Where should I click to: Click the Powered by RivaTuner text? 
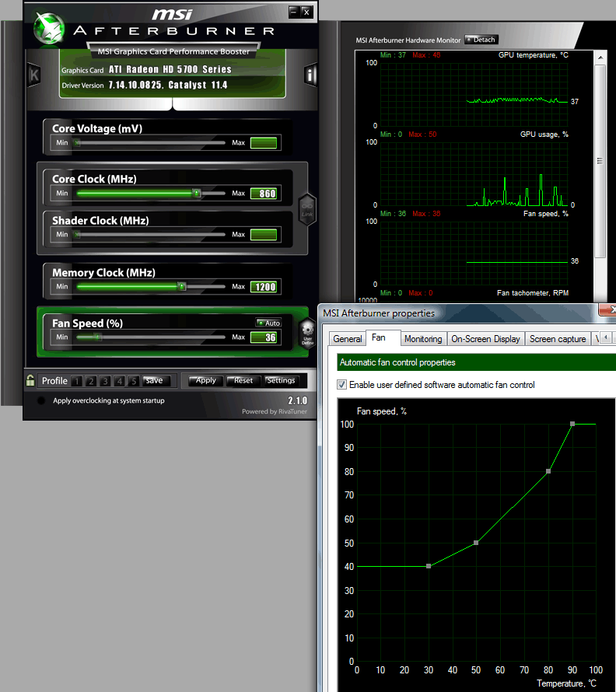(x=275, y=411)
